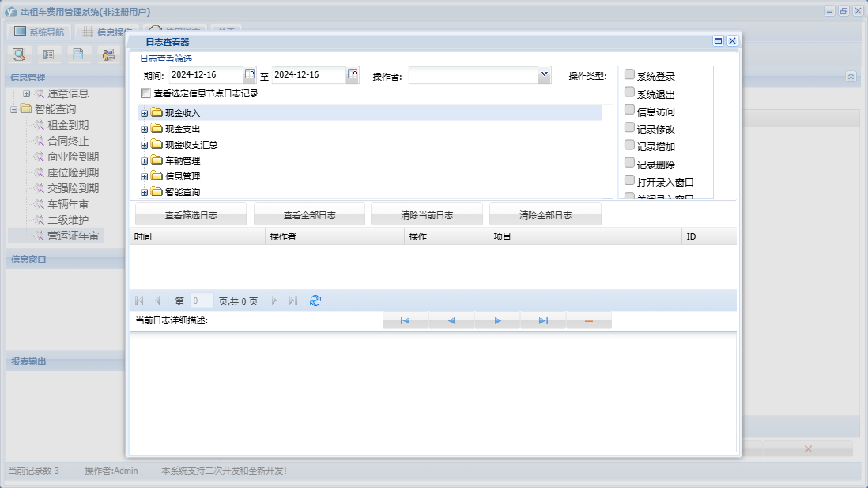This screenshot has height=488, width=868.
Task: Open the end date calendar picker
Action: pyautogui.click(x=352, y=74)
